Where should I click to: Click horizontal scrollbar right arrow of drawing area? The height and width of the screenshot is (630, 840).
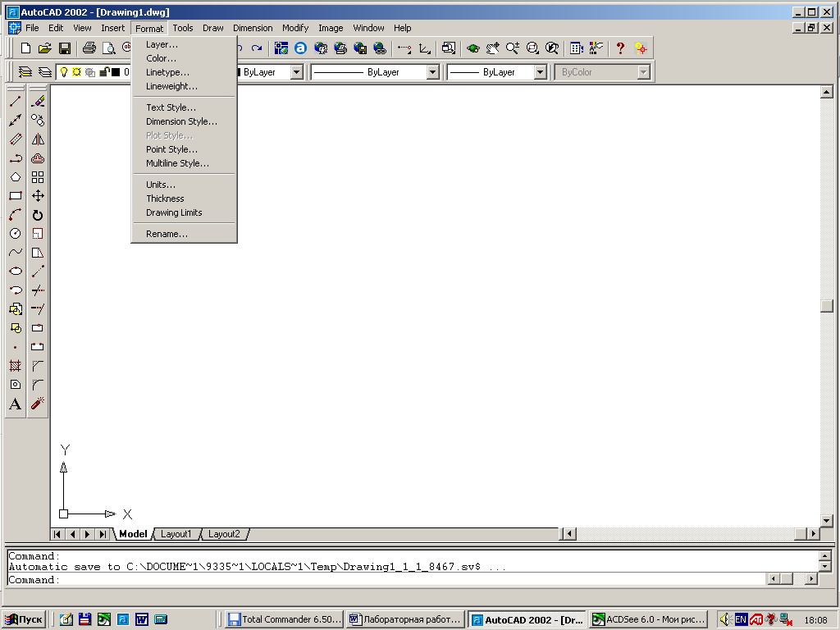[814, 533]
